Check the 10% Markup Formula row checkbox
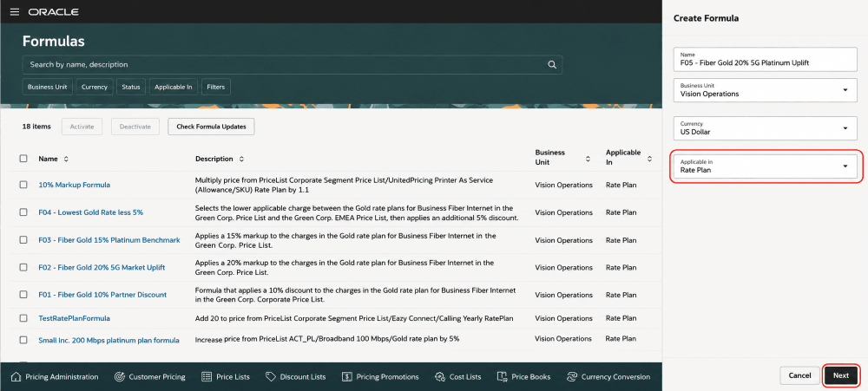This screenshot has height=391, width=868. [23, 185]
